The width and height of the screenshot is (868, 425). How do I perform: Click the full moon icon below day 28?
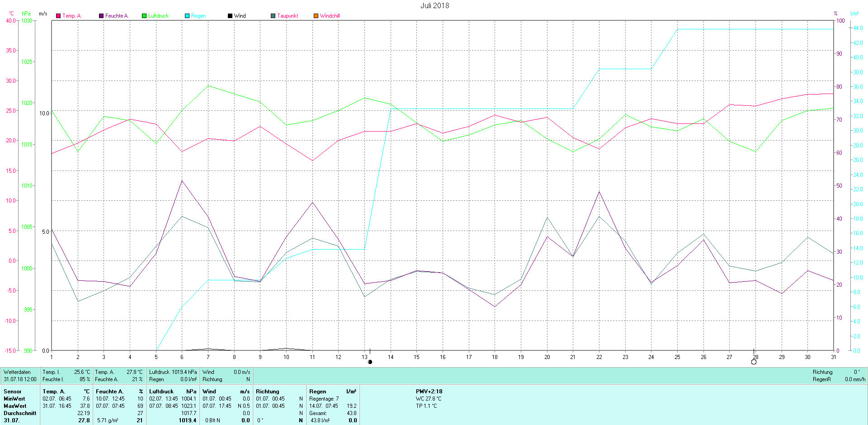[754, 362]
